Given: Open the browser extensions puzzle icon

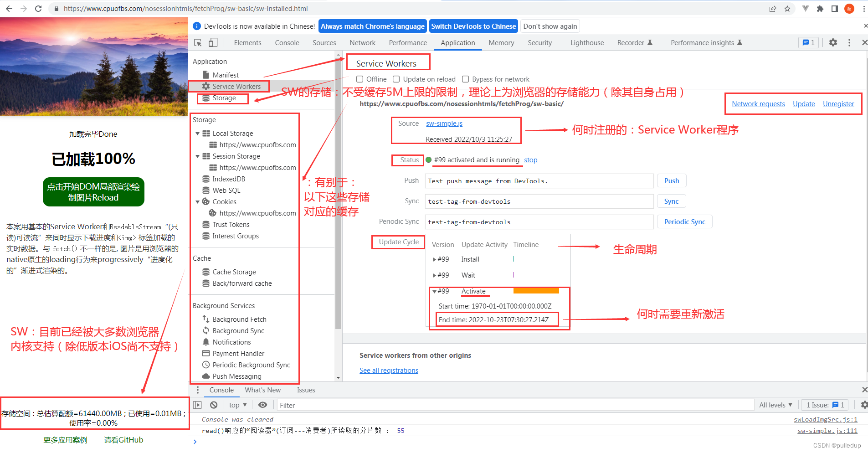Looking at the screenshot, I should [820, 9].
